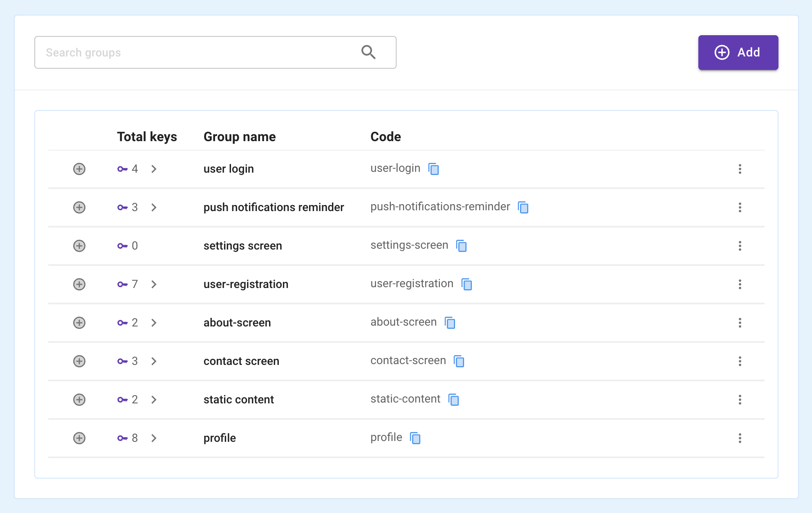Copy the settings-screen code
812x513 pixels.
(462, 245)
